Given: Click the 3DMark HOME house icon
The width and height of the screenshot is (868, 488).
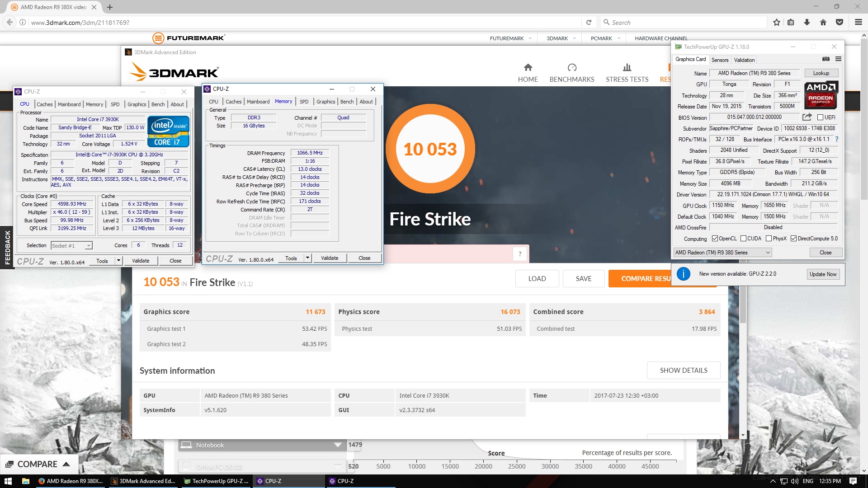Looking at the screenshot, I should point(528,68).
